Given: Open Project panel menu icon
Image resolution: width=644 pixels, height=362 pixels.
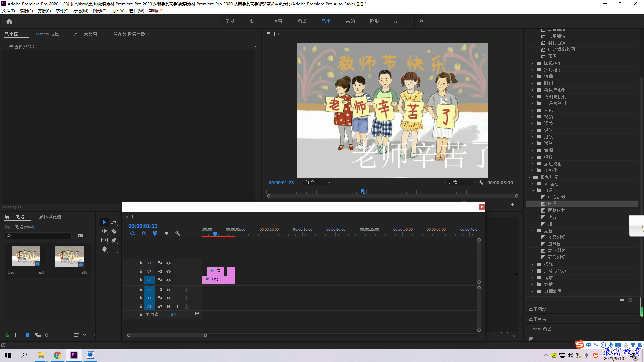Looking at the screenshot, I should click(x=30, y=217).
